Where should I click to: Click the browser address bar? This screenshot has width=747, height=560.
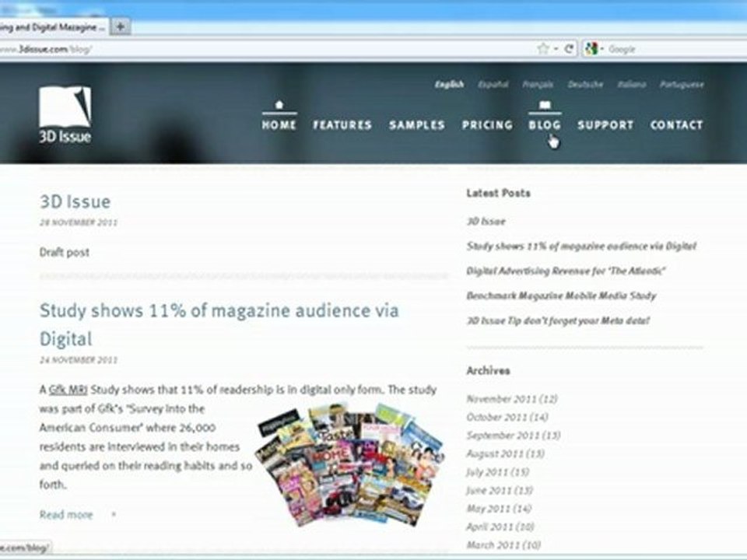tap(267, 48)
